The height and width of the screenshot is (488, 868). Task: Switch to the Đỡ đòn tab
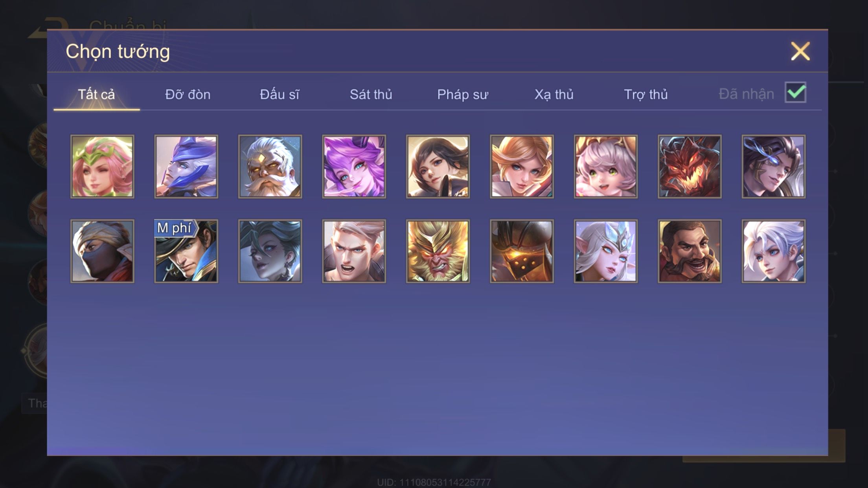pos(188,94)
